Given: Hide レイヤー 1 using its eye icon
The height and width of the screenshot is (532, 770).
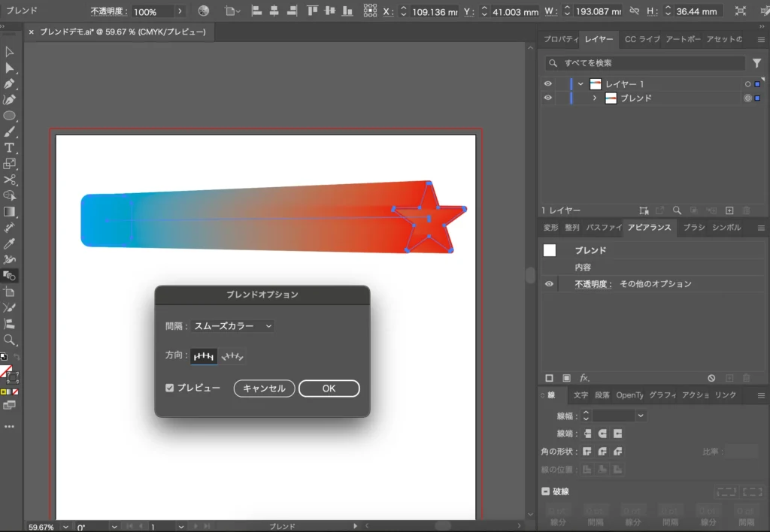Looking at the screenshot, I should click(x=548, y=84).
